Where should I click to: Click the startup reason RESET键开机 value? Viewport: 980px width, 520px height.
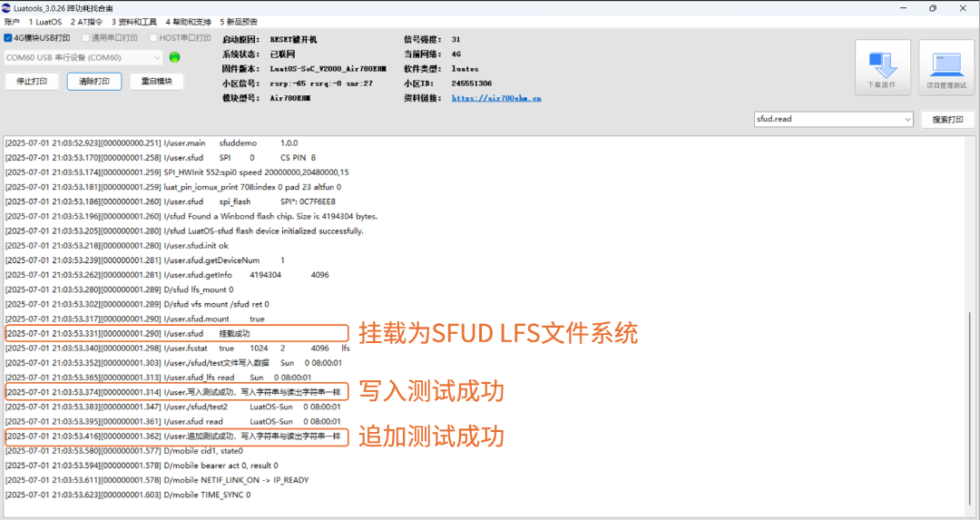point(293,39)
